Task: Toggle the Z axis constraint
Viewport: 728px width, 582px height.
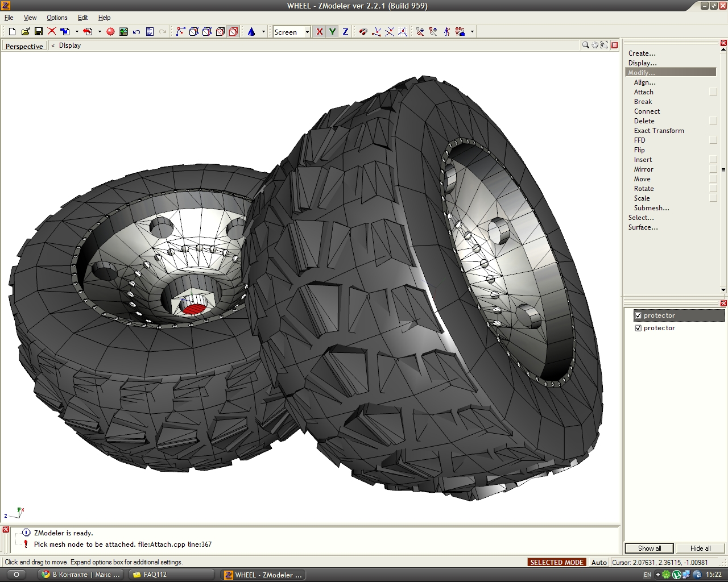Action: click(345, 32)
